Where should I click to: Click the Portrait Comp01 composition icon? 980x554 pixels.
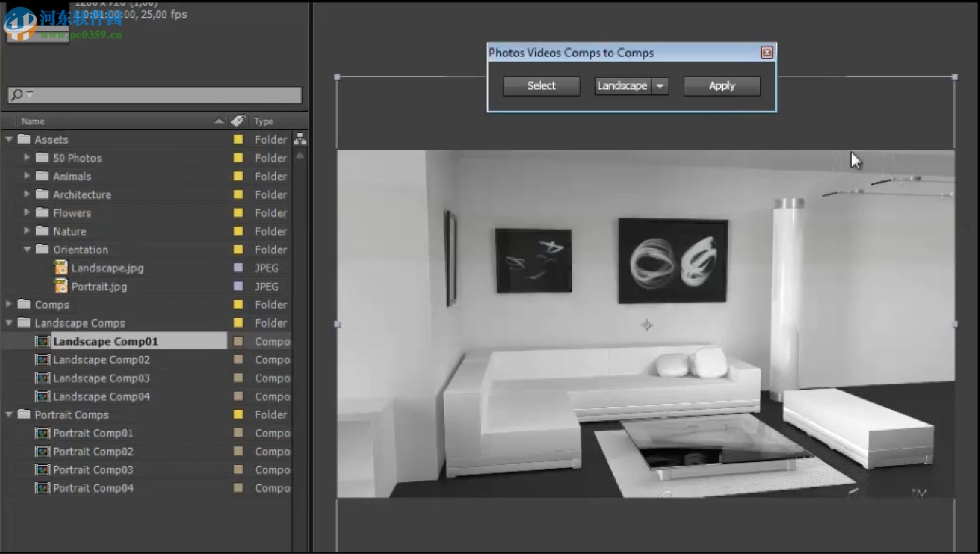click(42, 434)
